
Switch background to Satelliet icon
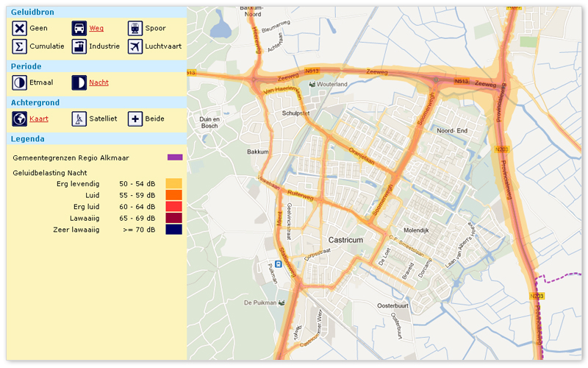tap(79, 118)
